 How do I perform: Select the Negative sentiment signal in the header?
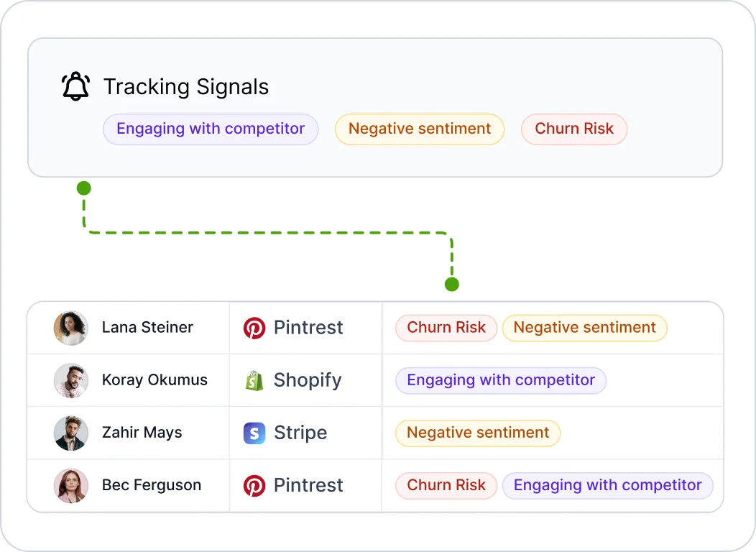[420, 129]
